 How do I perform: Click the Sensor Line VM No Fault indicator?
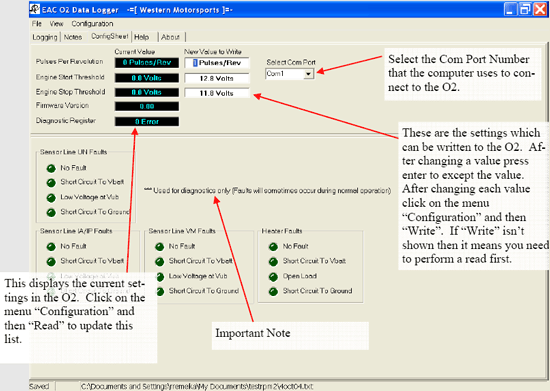click(160, 247)
